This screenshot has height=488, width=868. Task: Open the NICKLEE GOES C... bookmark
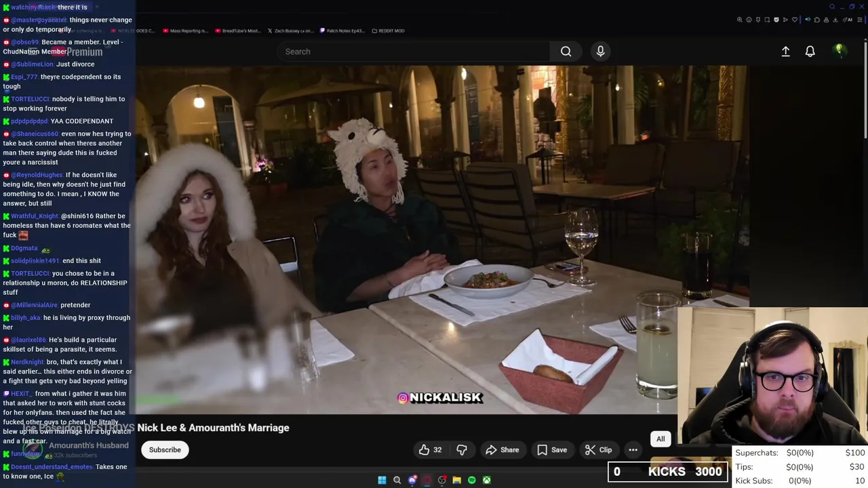click(x=133, y=30)
